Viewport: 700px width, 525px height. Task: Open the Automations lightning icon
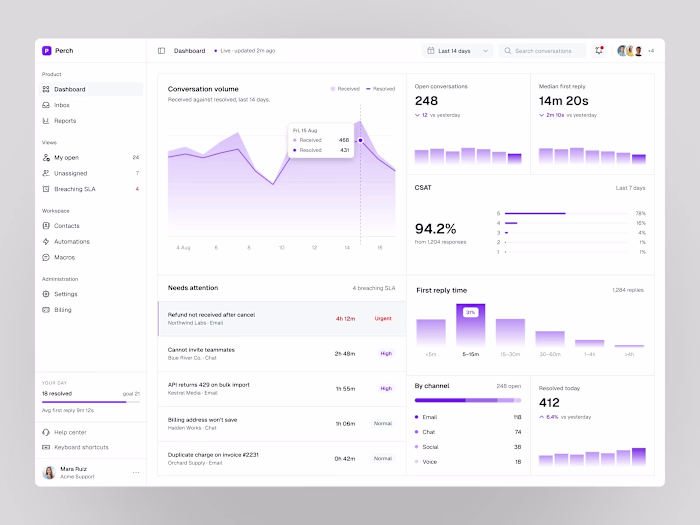tap(46, 242)
